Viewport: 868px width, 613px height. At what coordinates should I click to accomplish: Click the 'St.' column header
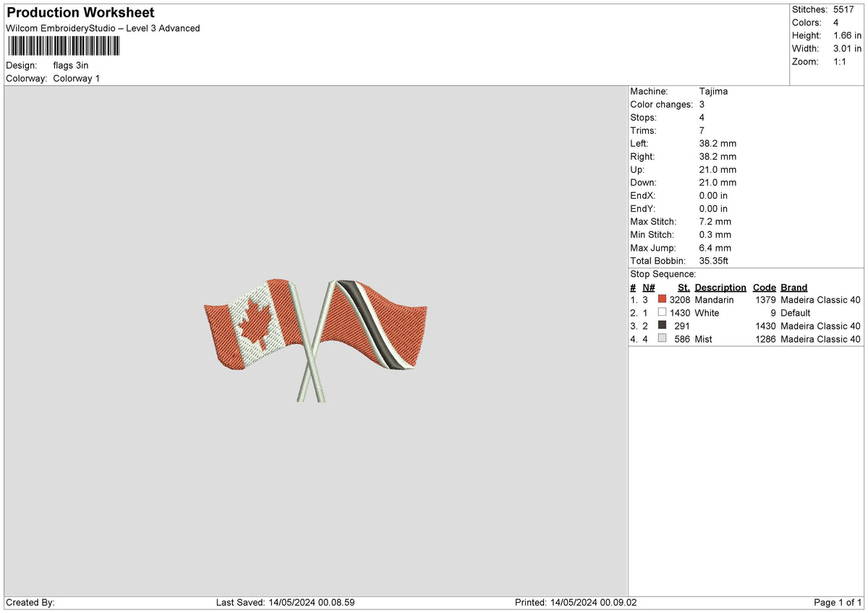684,287
